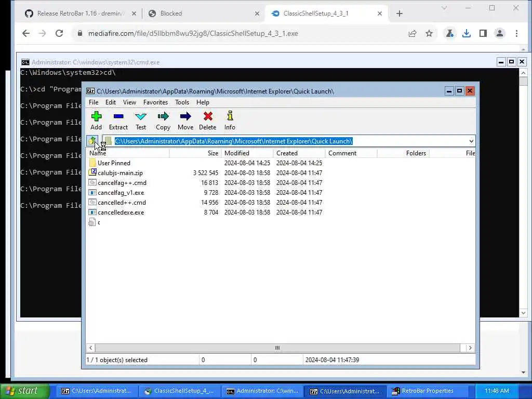Open a new Chrome tab
Screen dimensions: 532x399
pos(400,14)
